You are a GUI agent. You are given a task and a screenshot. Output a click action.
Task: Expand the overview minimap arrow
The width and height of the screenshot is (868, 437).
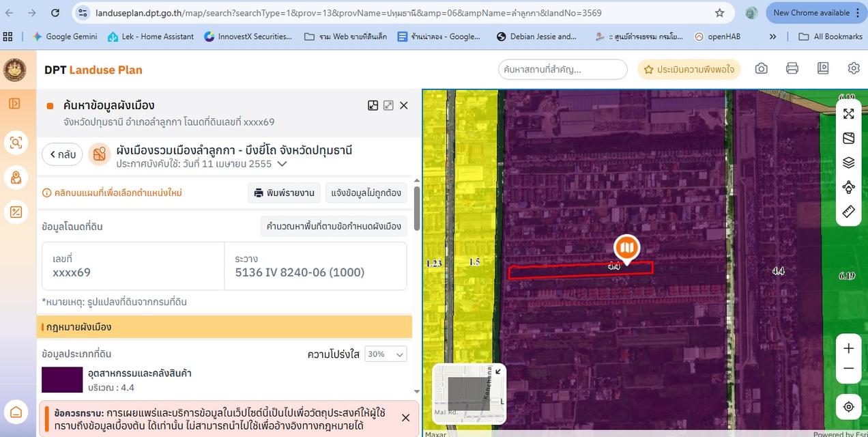pyautogui.click(x=497, y=371)
